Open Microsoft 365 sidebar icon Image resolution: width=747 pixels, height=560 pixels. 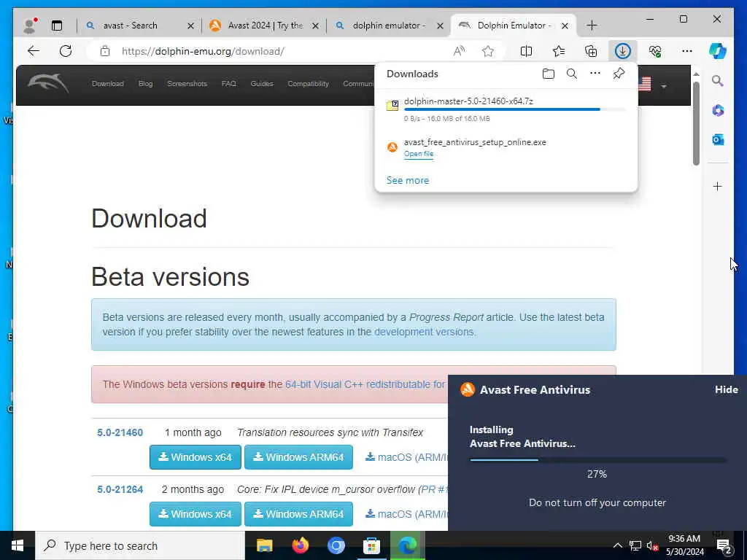click(718, 111)
